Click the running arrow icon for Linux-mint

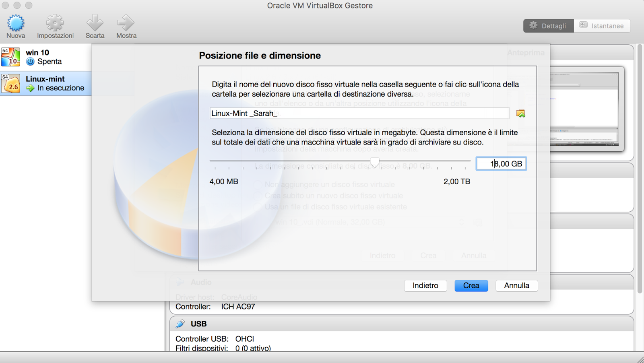pyautogui.click(x=30, y=88)
